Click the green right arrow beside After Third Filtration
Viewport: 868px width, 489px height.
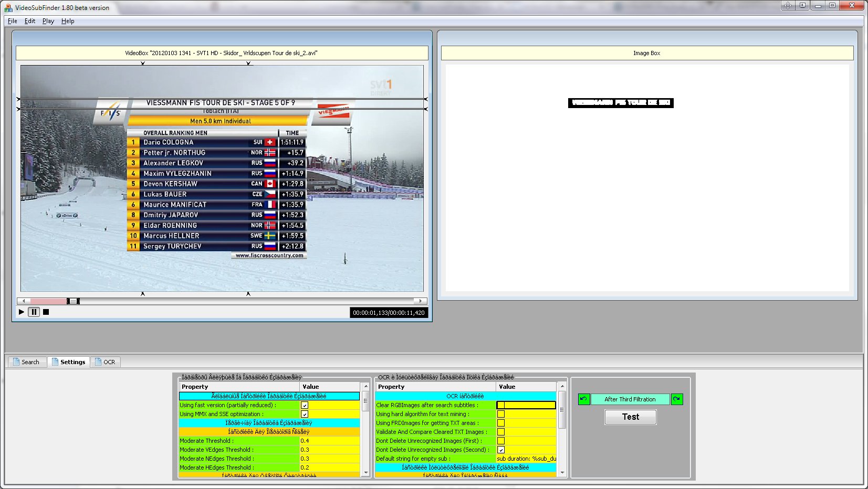(x=677, y=399)
